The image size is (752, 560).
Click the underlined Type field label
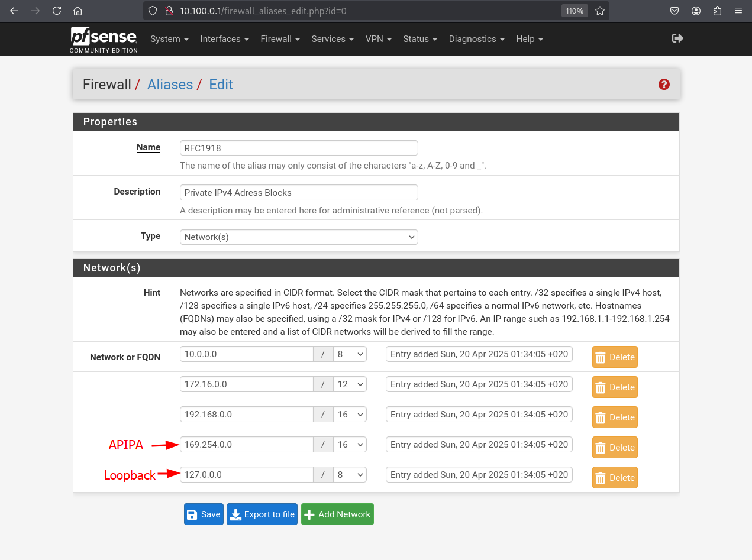tap(150, 236)
